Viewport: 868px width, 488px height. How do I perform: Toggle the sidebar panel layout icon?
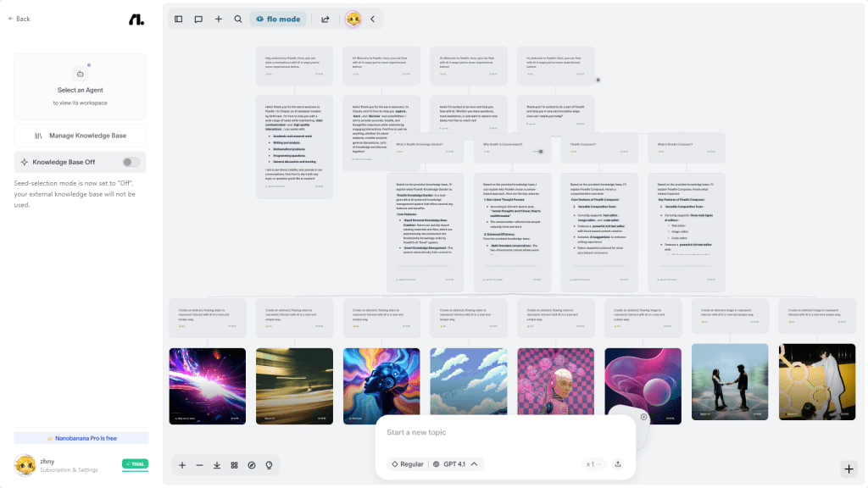click(x=178, y=19)
